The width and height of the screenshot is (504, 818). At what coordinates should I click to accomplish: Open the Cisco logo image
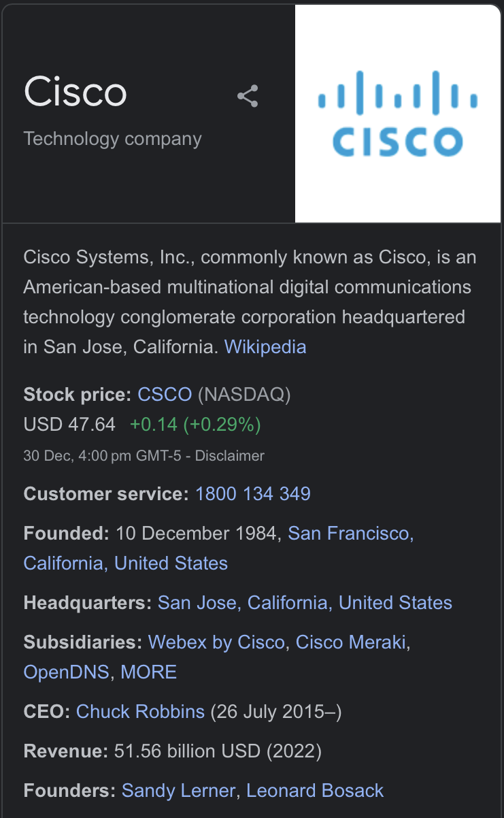click(x=398, y=114)
